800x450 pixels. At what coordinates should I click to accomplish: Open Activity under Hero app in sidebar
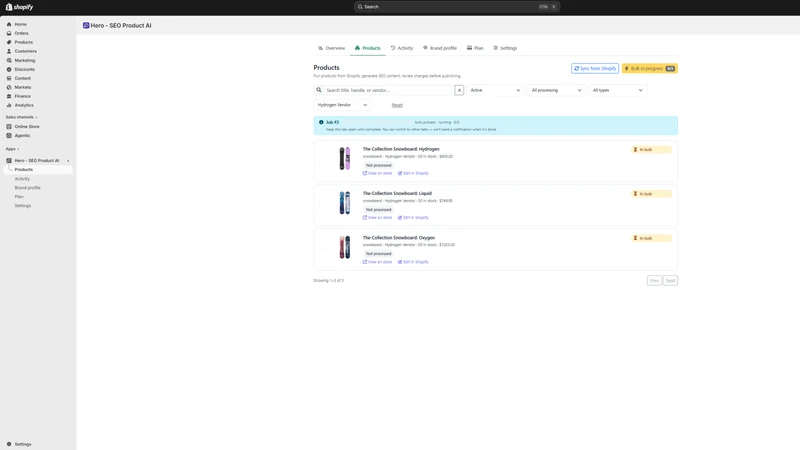tap(22, 179)
